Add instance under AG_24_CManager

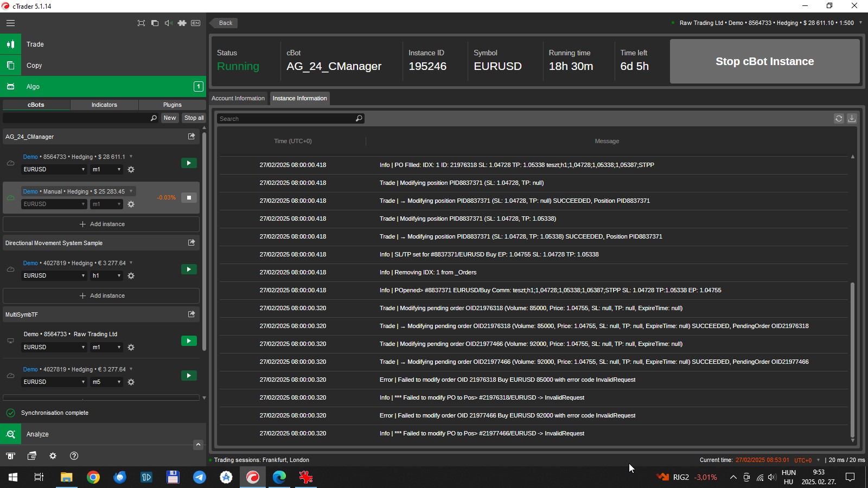pyautogui.click(x=101, y=224)
